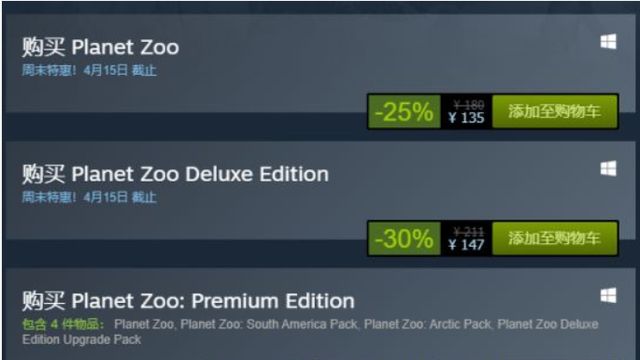Image resolution: width=640 pixels, height=360 pixels.
Task: Click the -25% discount badge
Action: point(404,111)
